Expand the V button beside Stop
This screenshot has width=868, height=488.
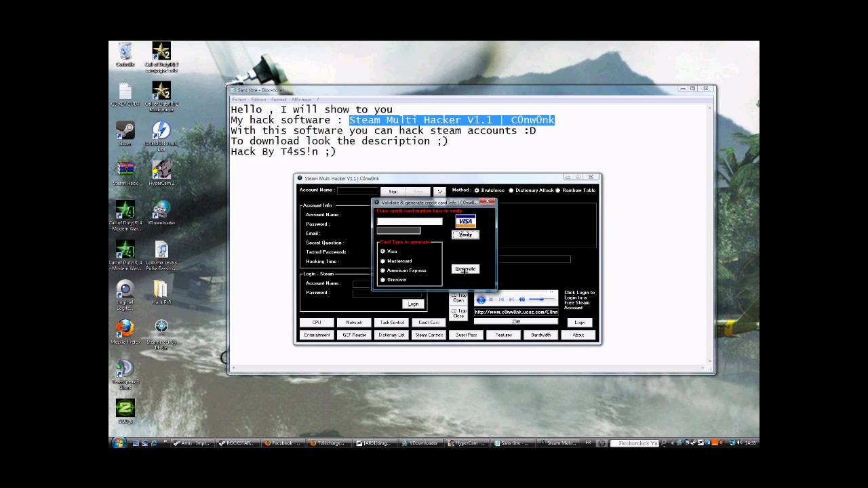[x=439, y=192]
